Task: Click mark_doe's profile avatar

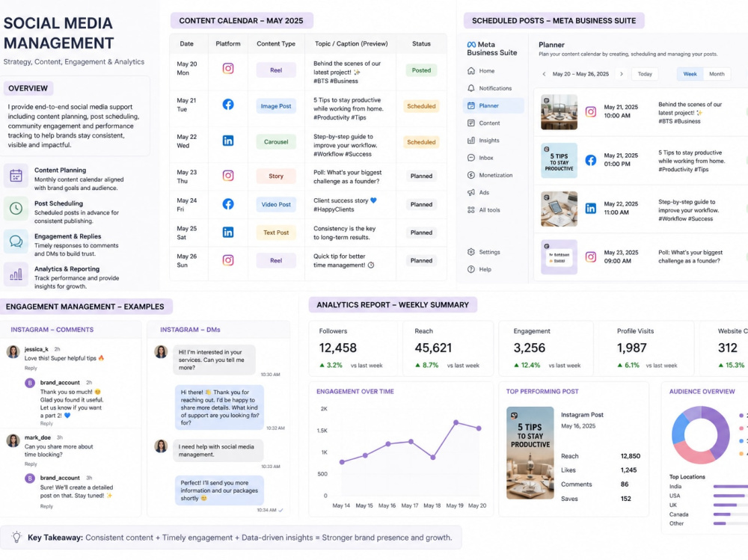Action: (x=13, y=440)
